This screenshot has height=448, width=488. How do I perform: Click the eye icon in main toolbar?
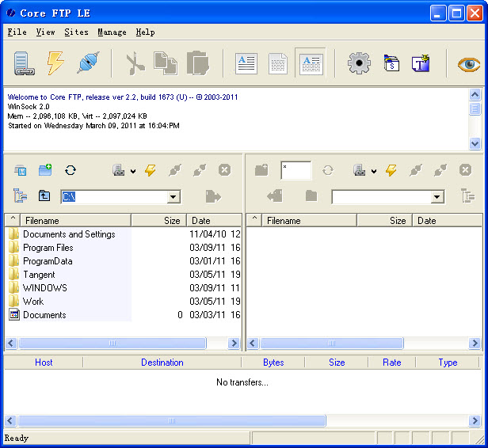469,63
